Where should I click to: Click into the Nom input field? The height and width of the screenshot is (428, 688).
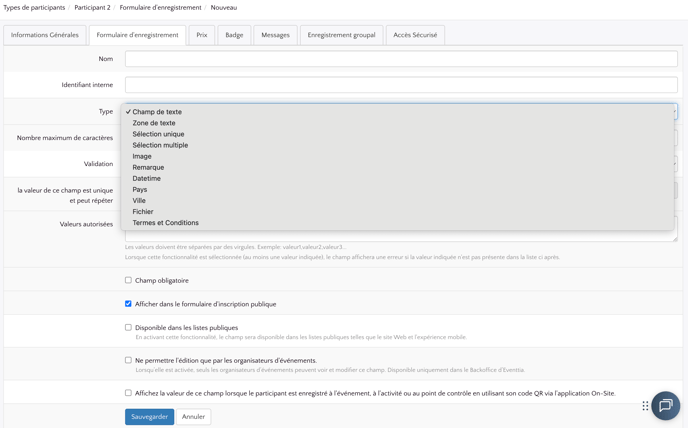click(x=400, y=59)
